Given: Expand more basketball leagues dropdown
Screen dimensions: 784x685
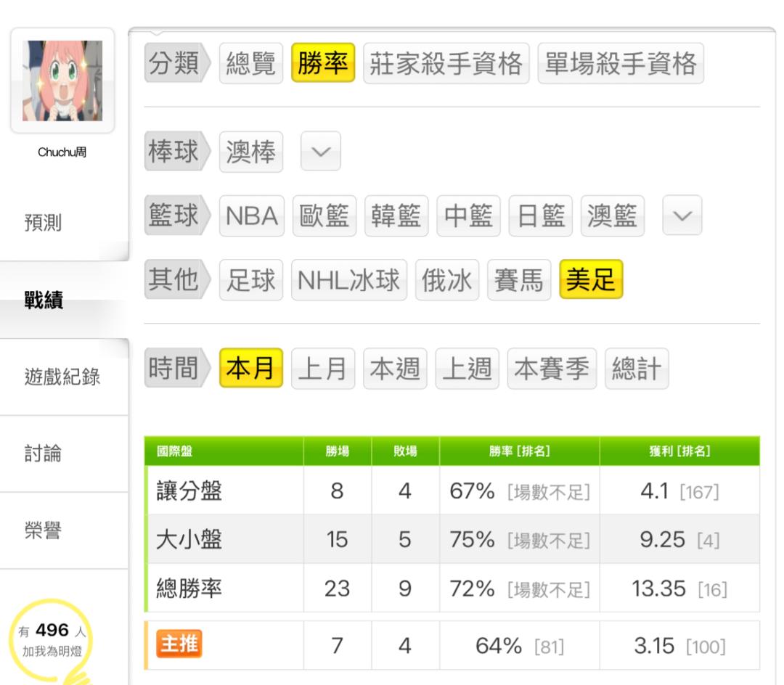Looking at the screenshot, I should (x=682, y=216).
